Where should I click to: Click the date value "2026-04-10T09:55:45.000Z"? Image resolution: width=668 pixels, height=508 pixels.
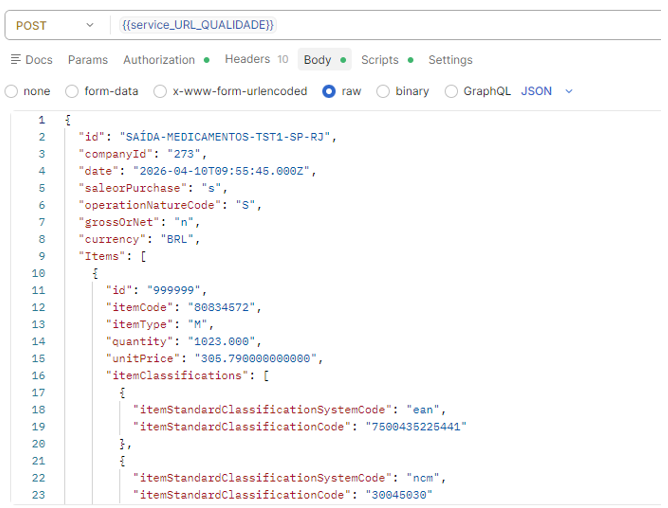point(221,171)
